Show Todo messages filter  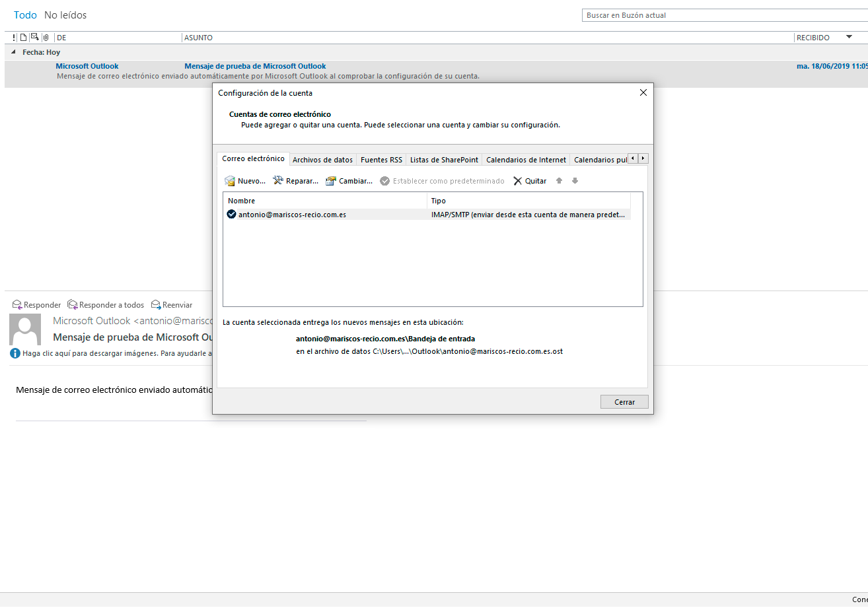pos(25,15)
